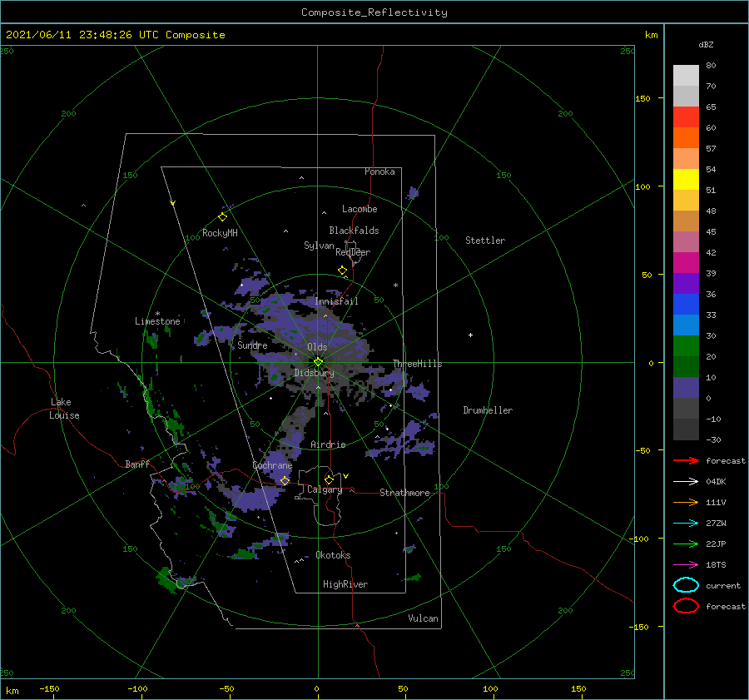
Task: Select white asterisk marker east of Innisfail
Action: tap(395, 285)
